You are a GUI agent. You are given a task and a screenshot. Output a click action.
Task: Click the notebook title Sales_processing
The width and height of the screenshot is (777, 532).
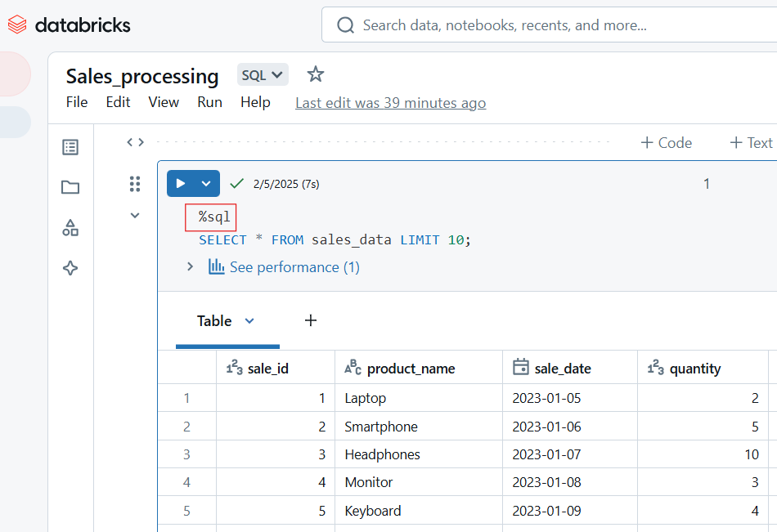[142, 76]
